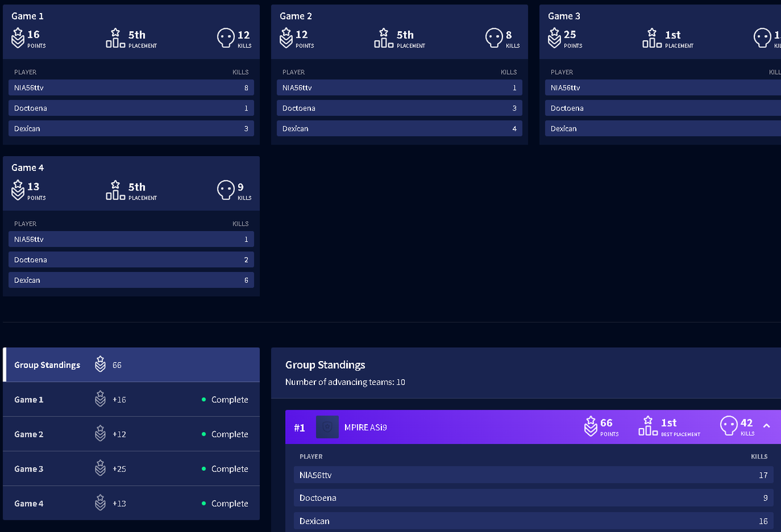
Task: Select NIA56ttv row in Game 3 card
Action: (663, 88)
